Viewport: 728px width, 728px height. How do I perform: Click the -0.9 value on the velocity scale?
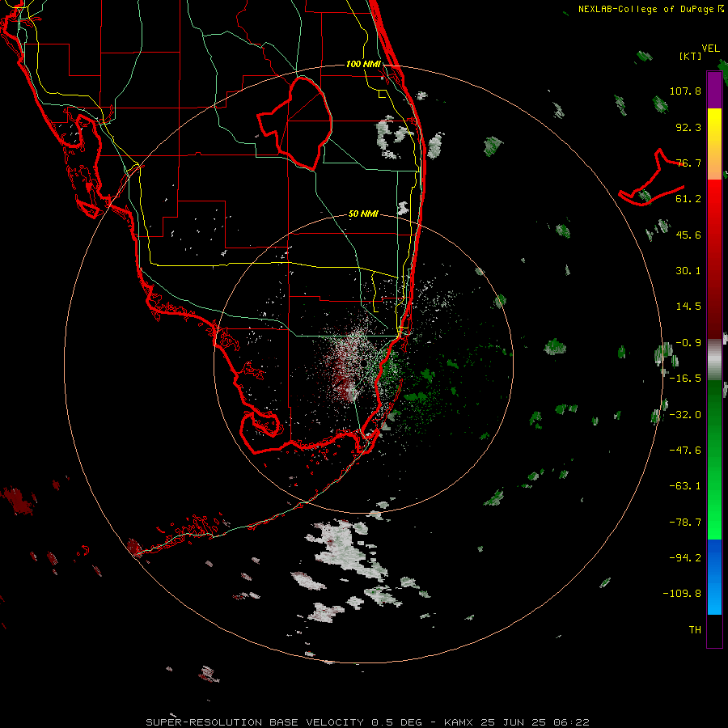(688, 343)
